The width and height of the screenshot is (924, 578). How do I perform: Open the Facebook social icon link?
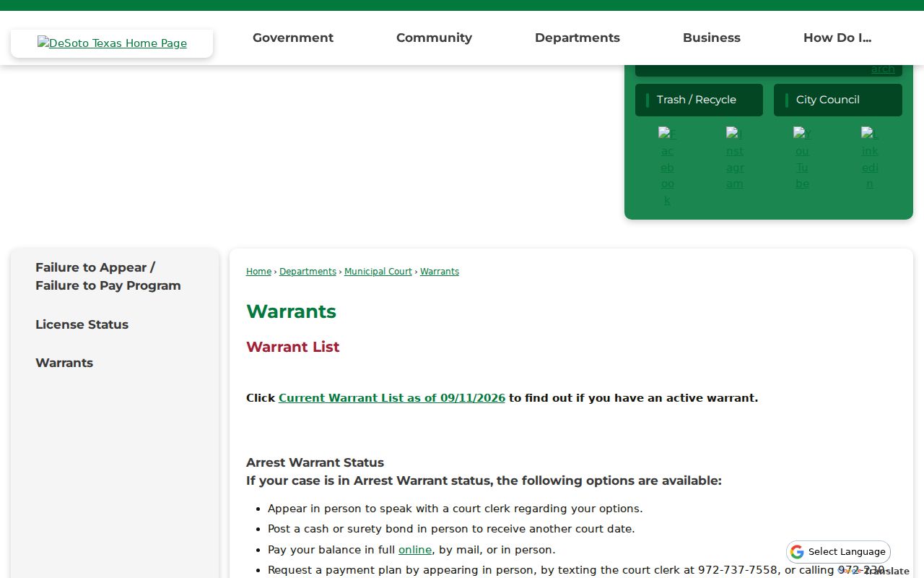[667, 167]
